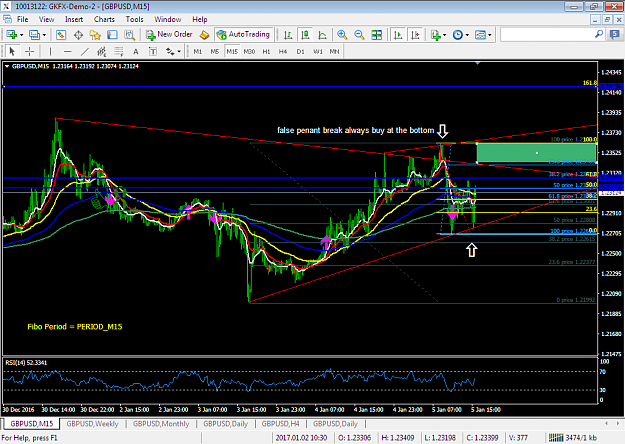This screenshot has width=625, height=444.
Task: Switch to the GBPUSD,H4 chart tab
Action: 281,424
